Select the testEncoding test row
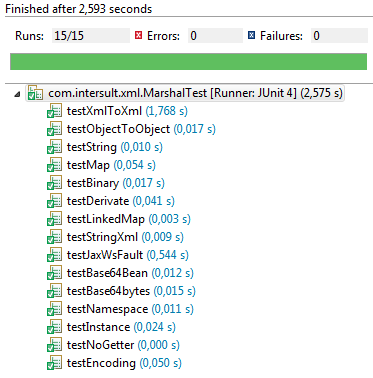Screen dimensions: 373x378 coord(114,363)
